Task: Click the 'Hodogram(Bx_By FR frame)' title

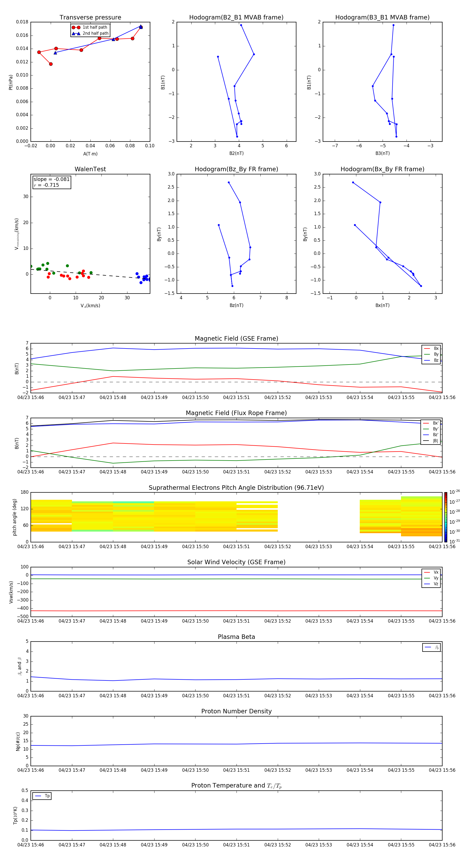Action: tap(382, 169)
